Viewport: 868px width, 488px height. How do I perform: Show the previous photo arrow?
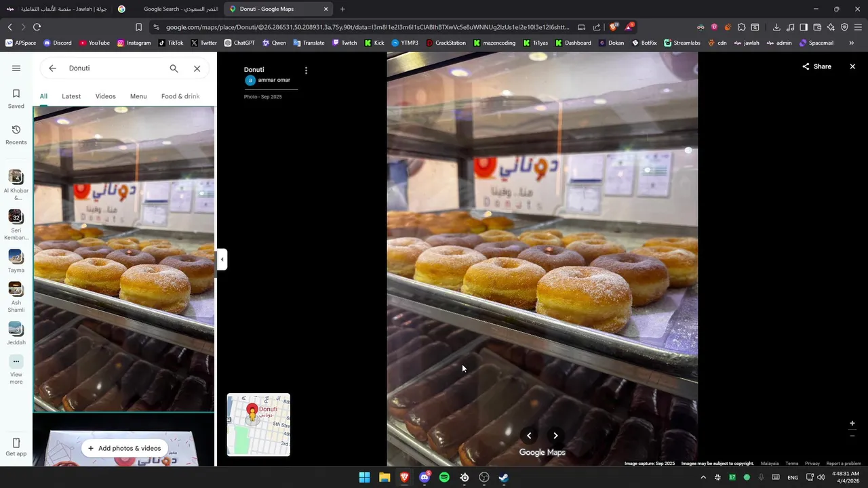click(529, 436)
